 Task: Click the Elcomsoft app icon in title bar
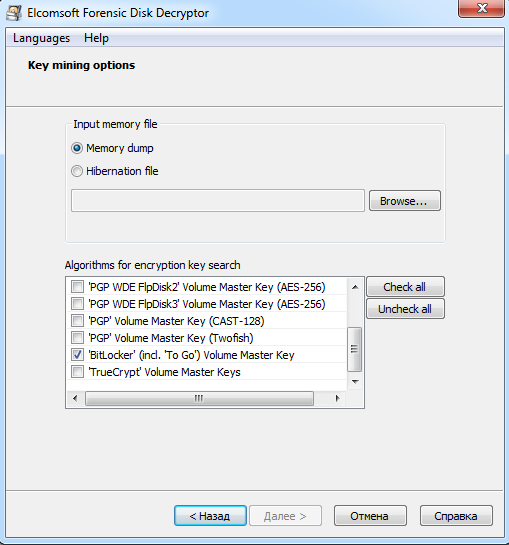(x=14, y=13)
